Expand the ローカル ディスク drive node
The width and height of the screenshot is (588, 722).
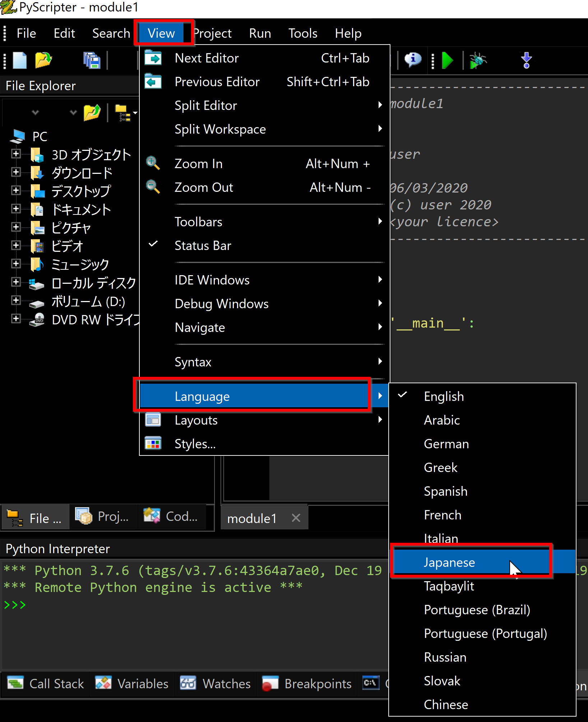pos(16,282)
